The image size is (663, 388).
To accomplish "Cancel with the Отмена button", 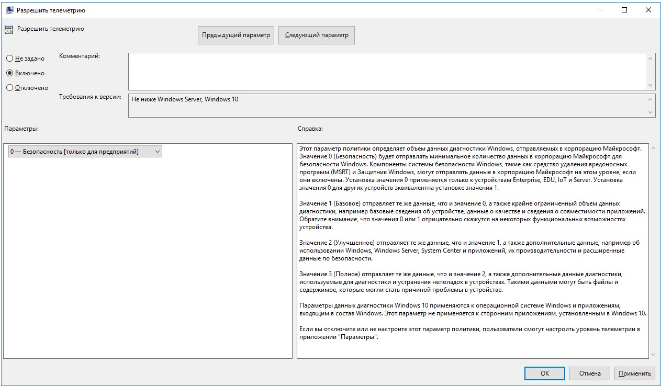I will [590, 373].
